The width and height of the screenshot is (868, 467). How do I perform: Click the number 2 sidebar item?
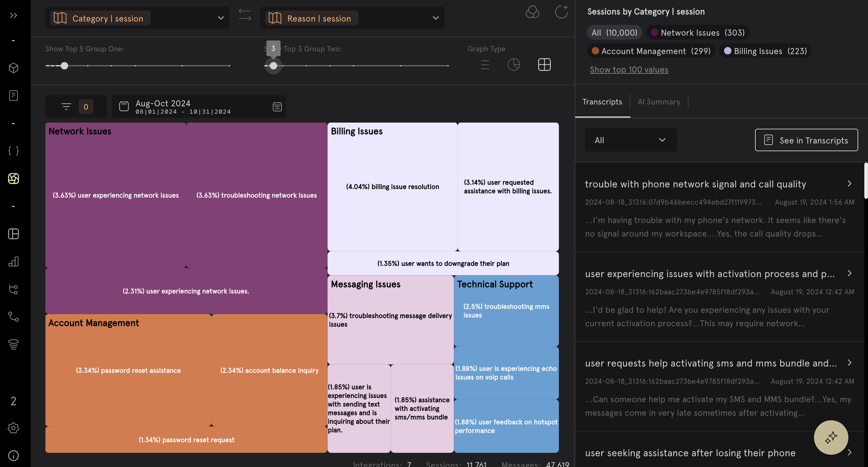point(14,401)
